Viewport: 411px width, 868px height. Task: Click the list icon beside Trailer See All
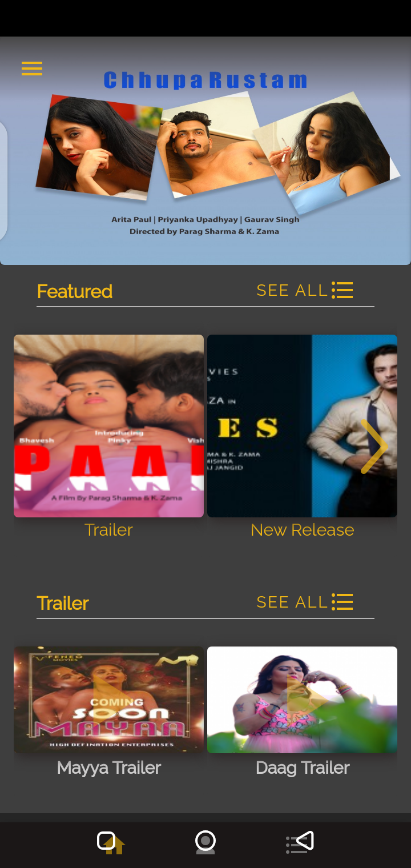(342, 602)
